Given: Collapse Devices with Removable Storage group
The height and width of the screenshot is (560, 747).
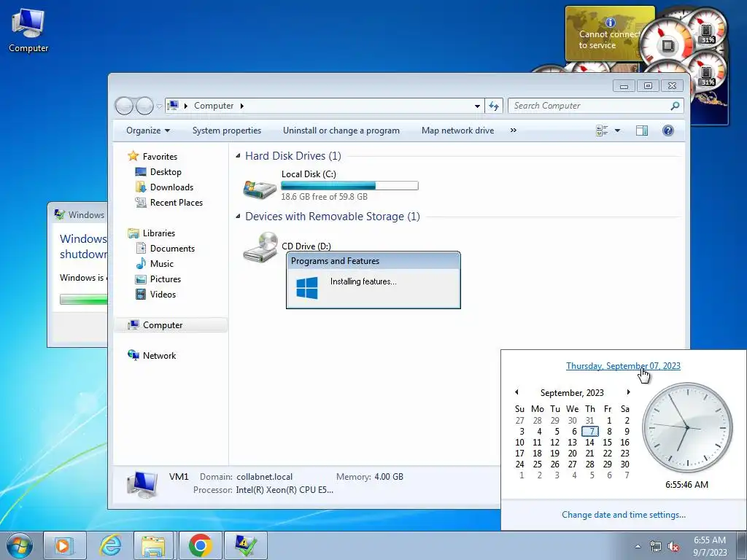Looking at the screenshot, I should point(238,216).
